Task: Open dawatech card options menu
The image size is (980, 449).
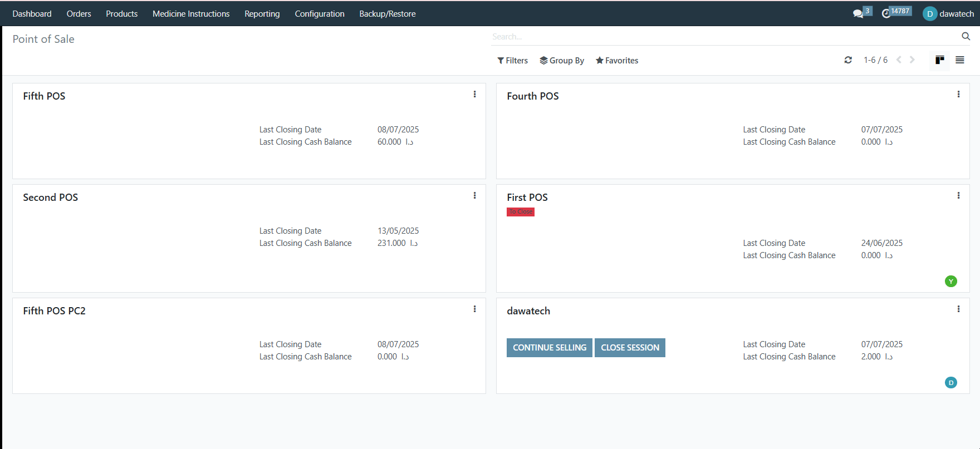Action: point(959,309)
